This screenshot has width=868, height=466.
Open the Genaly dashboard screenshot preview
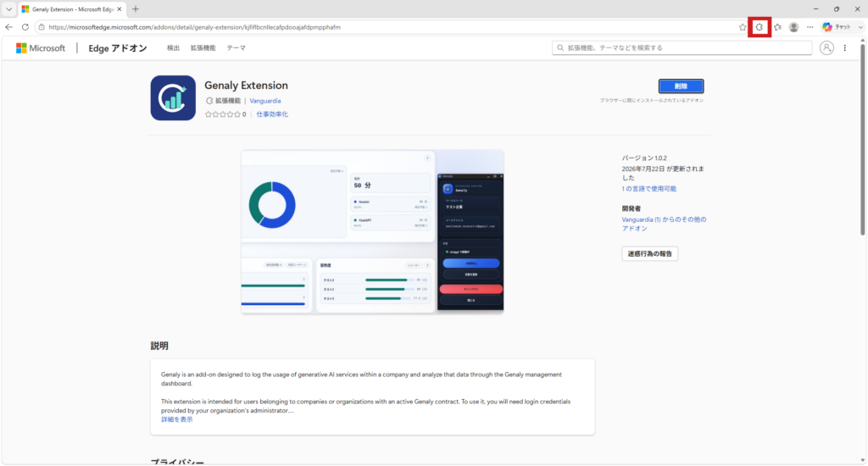point(373,232)
